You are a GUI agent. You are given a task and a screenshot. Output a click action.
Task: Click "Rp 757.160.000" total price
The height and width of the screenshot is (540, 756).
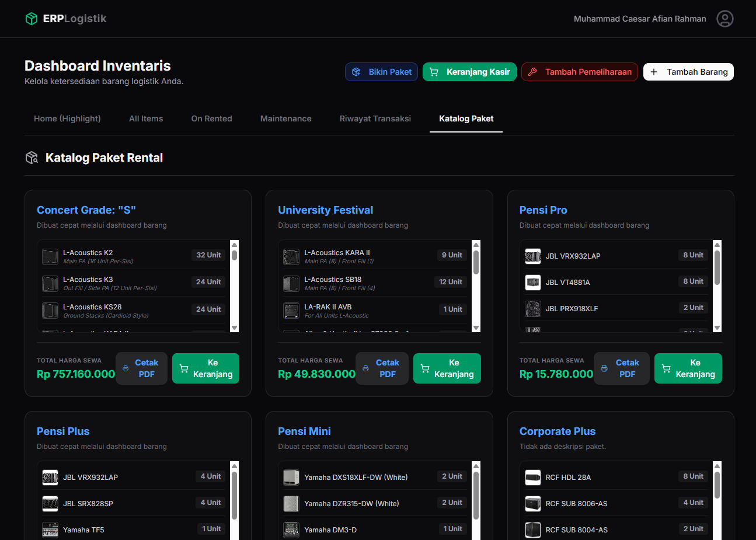pos(76,374)
